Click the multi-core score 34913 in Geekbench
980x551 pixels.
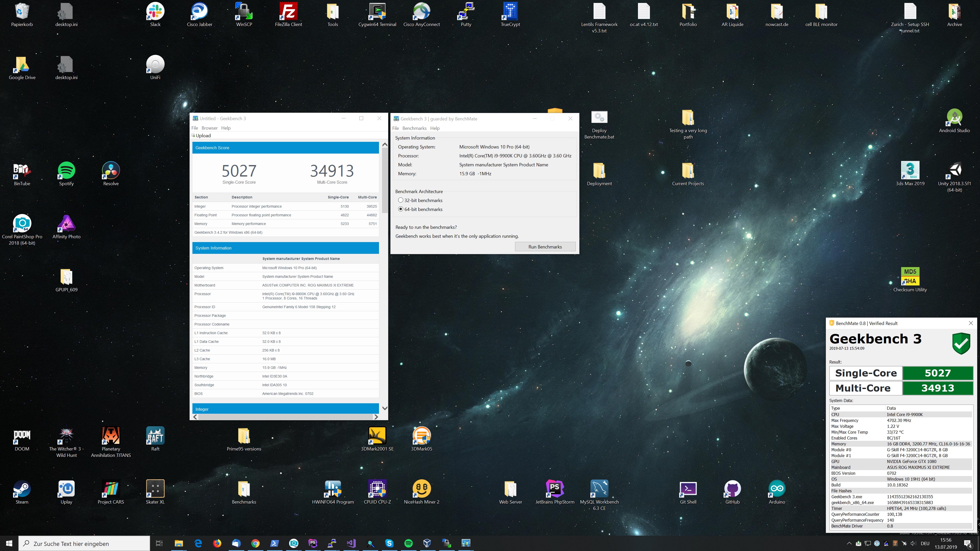click(x=332, y=171)
